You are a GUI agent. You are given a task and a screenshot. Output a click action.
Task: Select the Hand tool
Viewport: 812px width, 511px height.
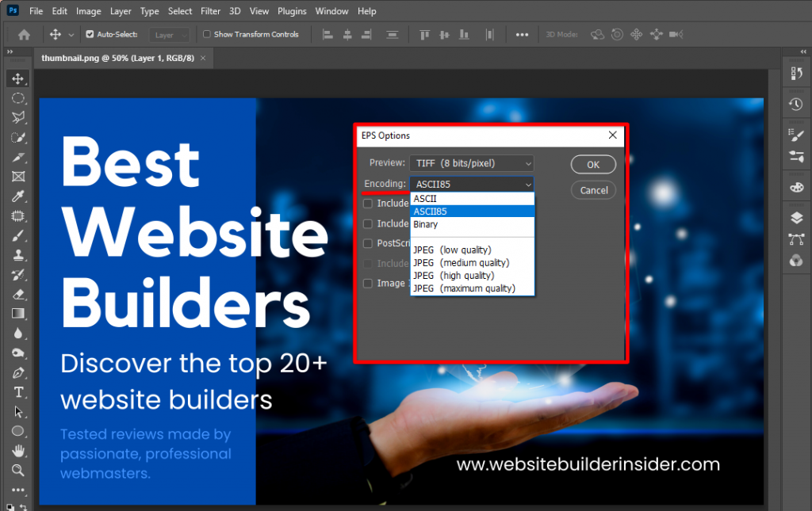pos(17,451)
